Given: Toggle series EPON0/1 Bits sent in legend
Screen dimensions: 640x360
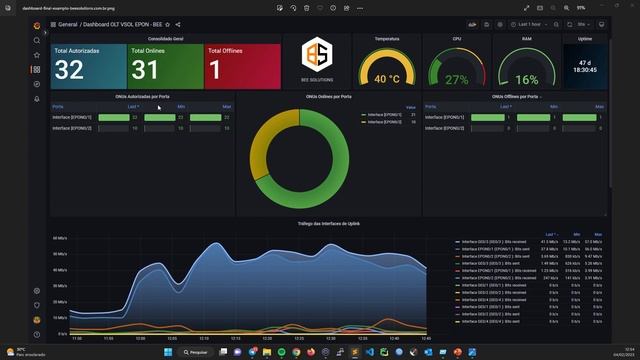Looking at the screenshot, I should (x=496, y=249).
